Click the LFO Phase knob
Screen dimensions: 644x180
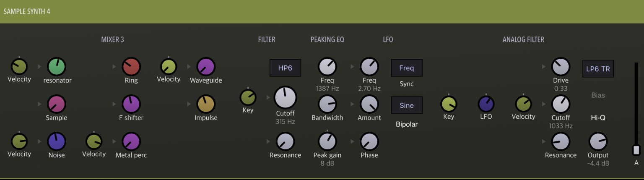click(369, 141)
